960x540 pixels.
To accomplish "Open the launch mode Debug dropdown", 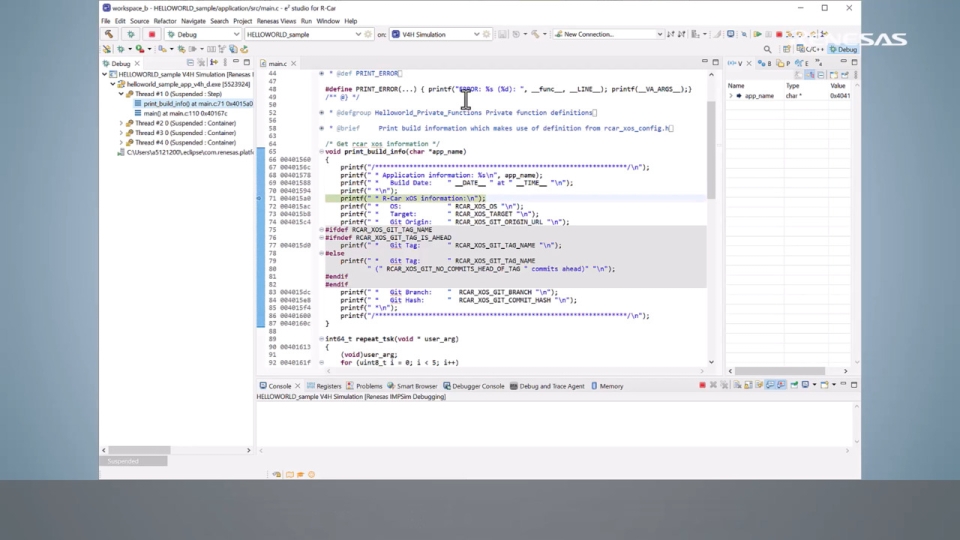I will tap(203, 34).
